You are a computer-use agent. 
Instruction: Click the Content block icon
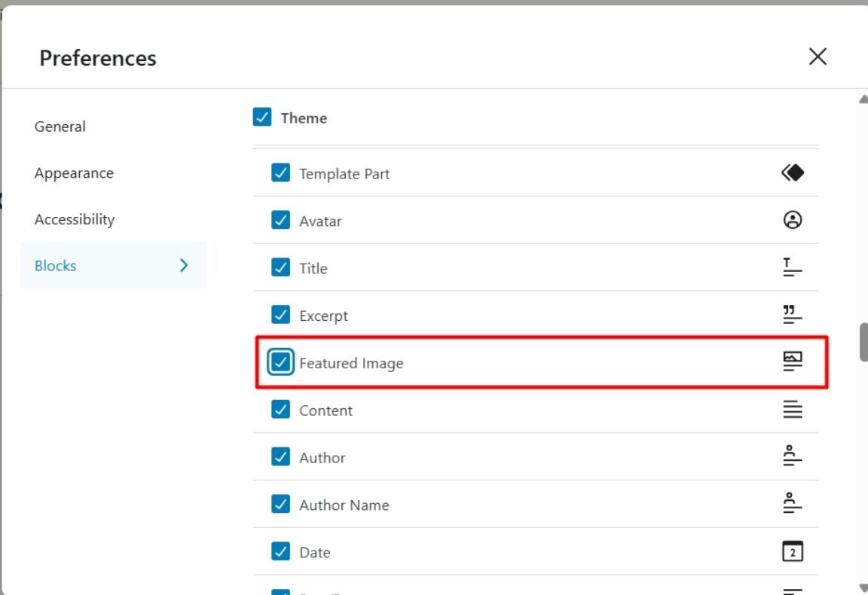click(x=792, y=410)
